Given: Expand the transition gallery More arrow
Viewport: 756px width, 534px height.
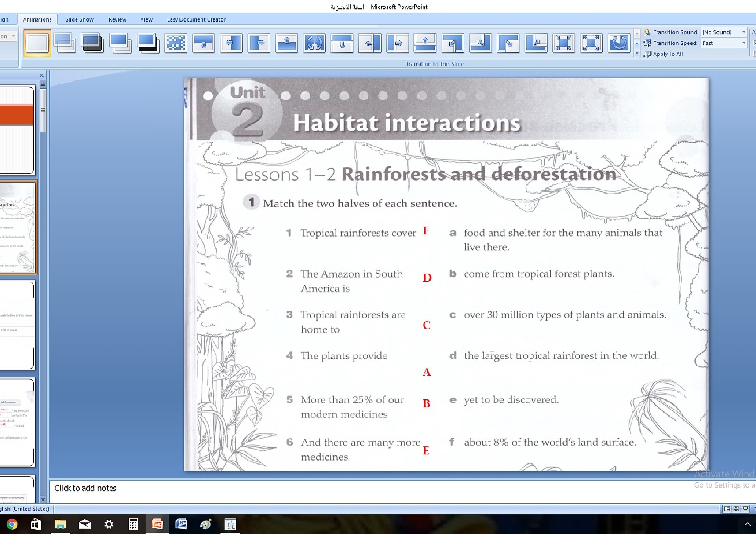Looking at the screenshot, I should point(637,54).
